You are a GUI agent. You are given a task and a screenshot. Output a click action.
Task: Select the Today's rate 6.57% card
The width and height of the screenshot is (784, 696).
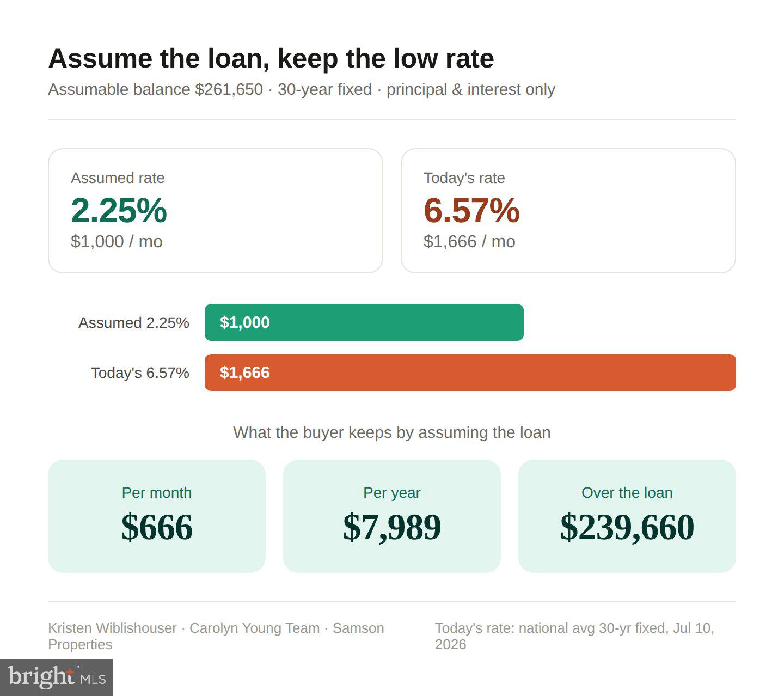[x=568, y=211]
